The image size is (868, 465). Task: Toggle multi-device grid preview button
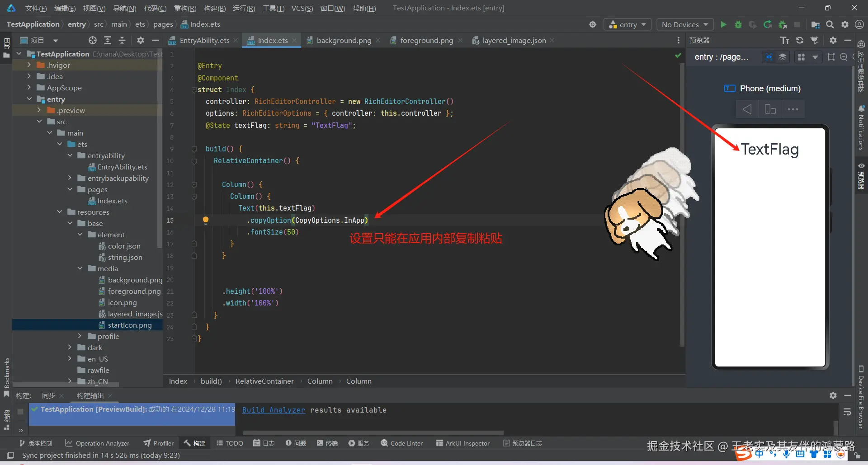[x=801, y=57]
